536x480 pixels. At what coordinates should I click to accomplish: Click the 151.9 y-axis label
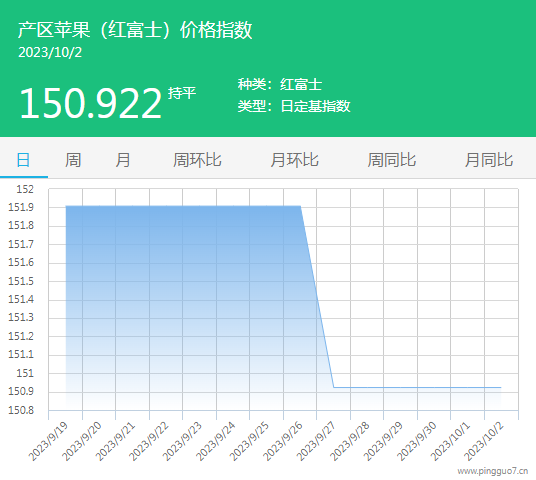tap(21, 207)
